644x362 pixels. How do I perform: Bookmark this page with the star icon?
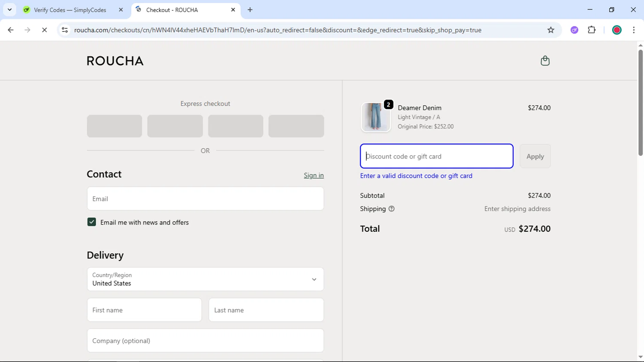point(551,30)
